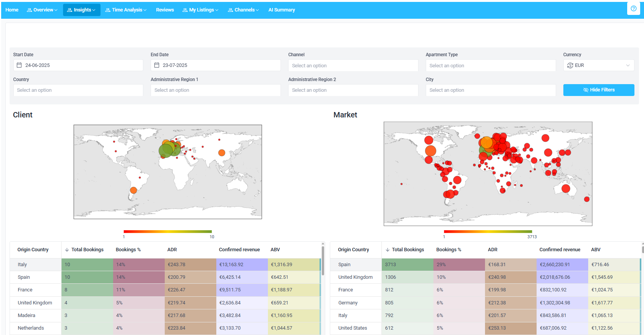Open the AI Summary page
The height and width of the screenshot is (335, 644).
282,10
